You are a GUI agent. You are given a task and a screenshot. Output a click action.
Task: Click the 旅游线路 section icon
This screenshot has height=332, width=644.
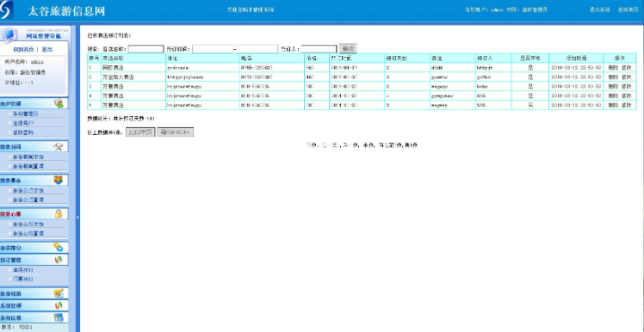point(59,293)
